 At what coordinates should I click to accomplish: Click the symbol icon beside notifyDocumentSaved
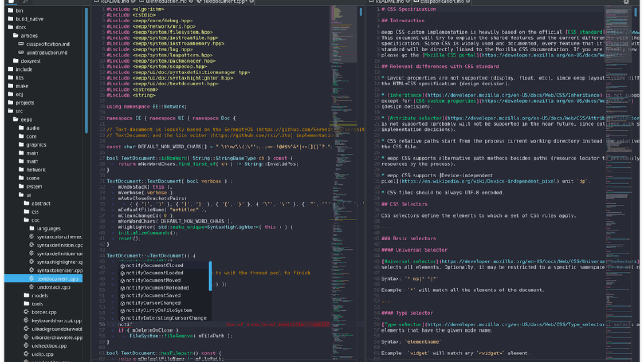(123, 295)
